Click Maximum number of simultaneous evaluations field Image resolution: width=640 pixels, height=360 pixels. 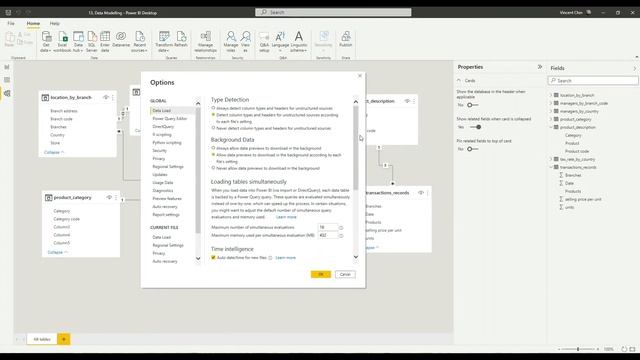(328, 227)
